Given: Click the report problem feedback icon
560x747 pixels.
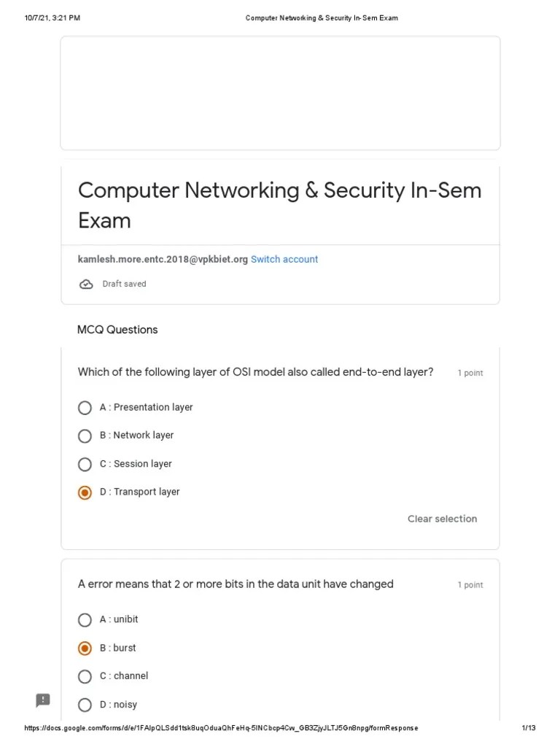Looking at the screenshot, I should coord(43,700).
